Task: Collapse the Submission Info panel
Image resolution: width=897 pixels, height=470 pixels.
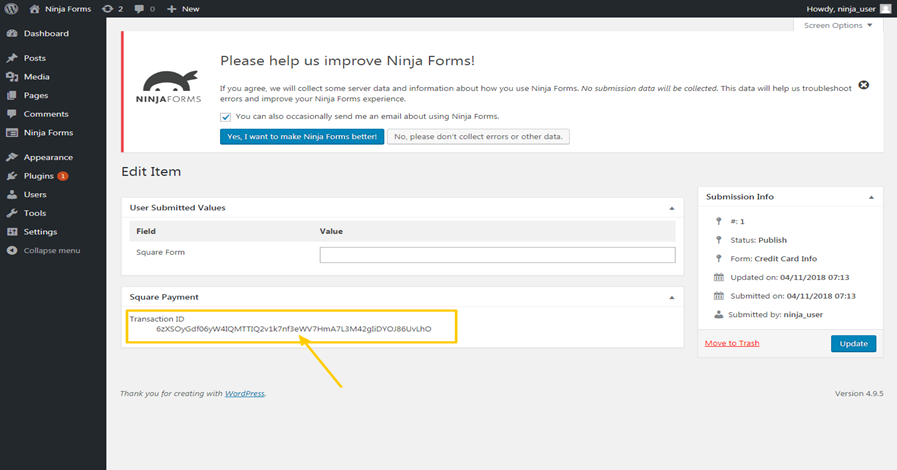Action: [x=871, y=197]
